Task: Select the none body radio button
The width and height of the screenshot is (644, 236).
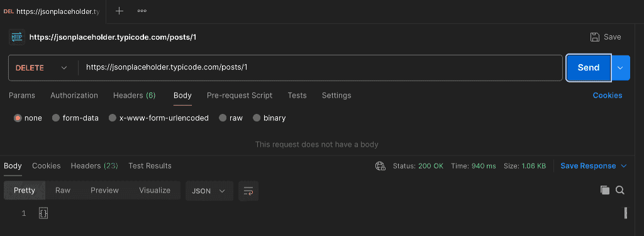Action: (x=17, y=118)
